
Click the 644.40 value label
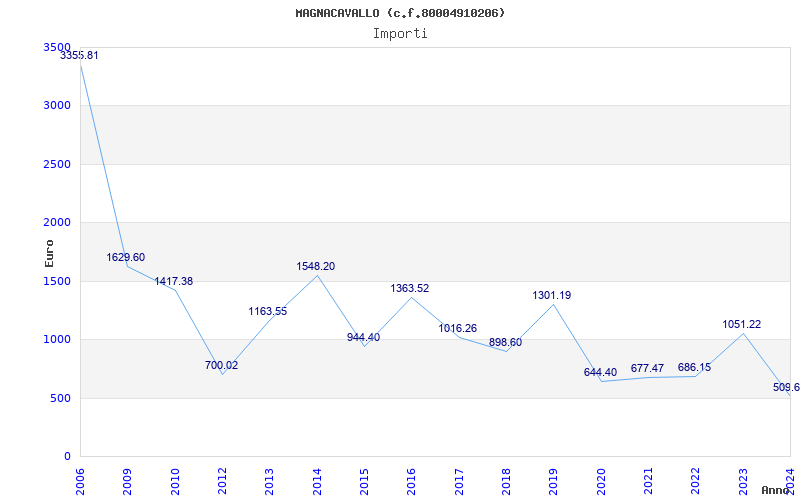[x=601, y=373]
